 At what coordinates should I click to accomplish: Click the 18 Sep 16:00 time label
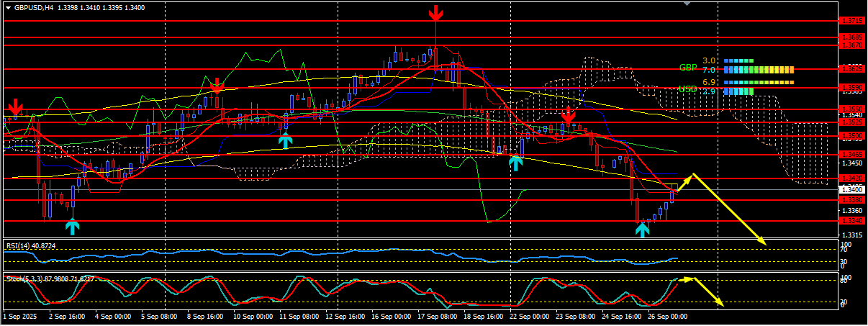(x=482, y=316)
